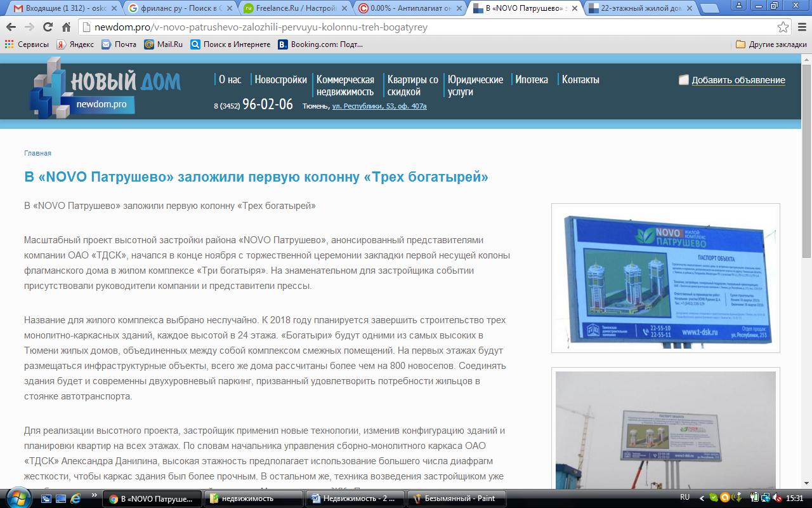Reload the current page
Viewport: 812px width, 508px height.
(48, 27)
